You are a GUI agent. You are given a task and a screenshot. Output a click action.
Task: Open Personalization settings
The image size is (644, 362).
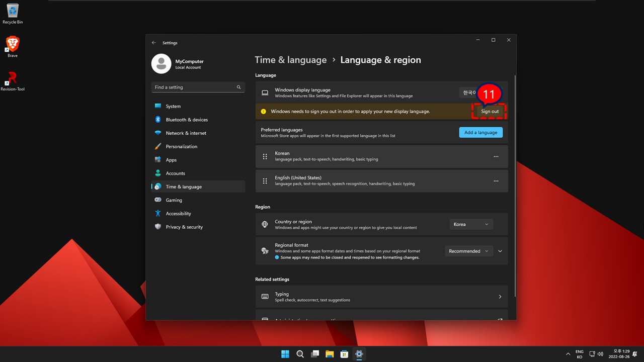(198, 146)
